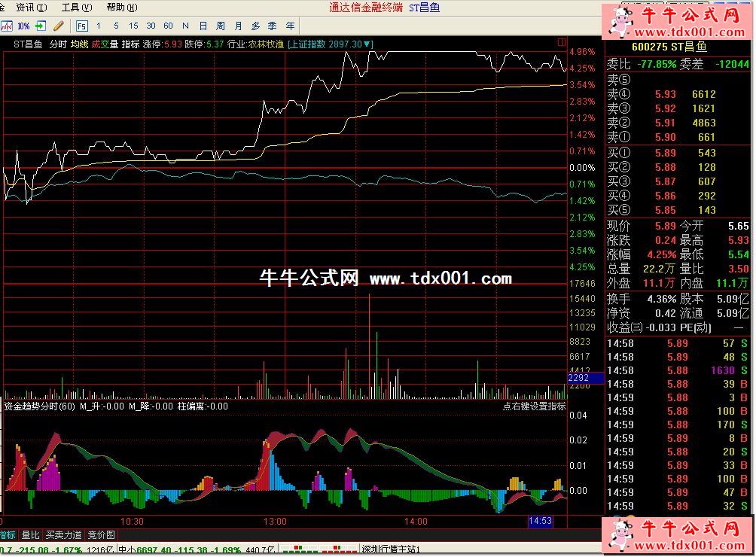Click the 买③ price 5.87

click(x=666, y=182)
